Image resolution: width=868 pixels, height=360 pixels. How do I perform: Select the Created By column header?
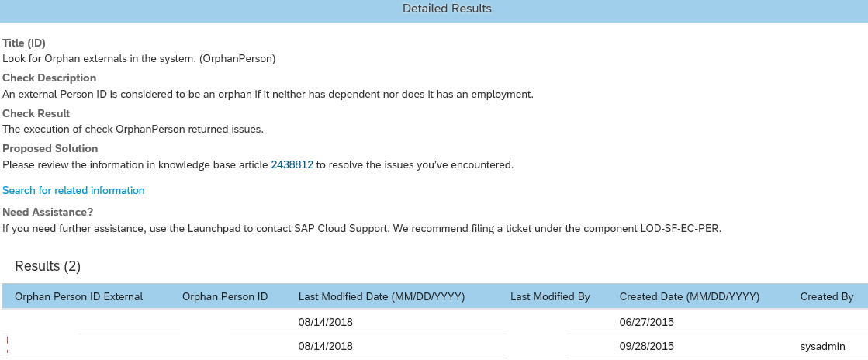click(x=826, y=297)
